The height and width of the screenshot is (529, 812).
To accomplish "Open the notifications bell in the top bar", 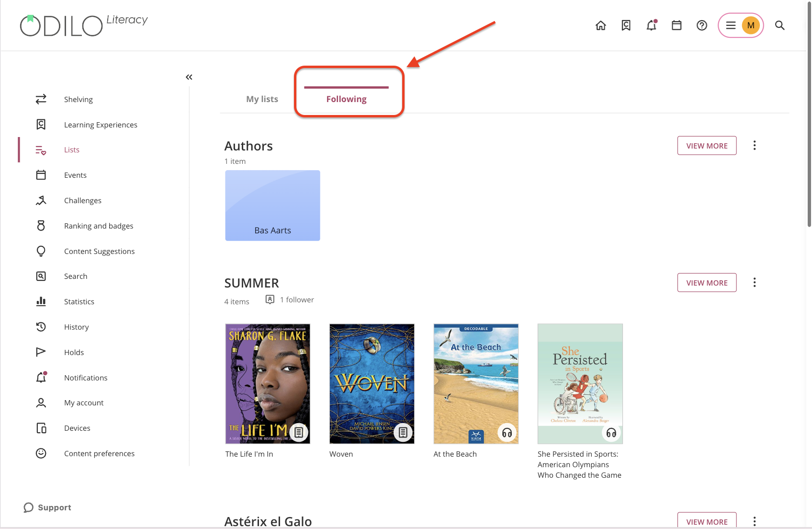I will point(651,25).
